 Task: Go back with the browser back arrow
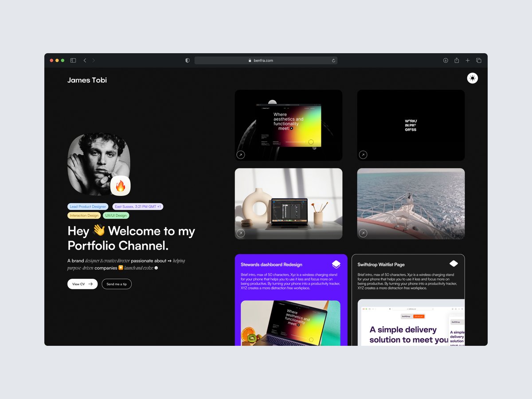click(x=85, y=60)
